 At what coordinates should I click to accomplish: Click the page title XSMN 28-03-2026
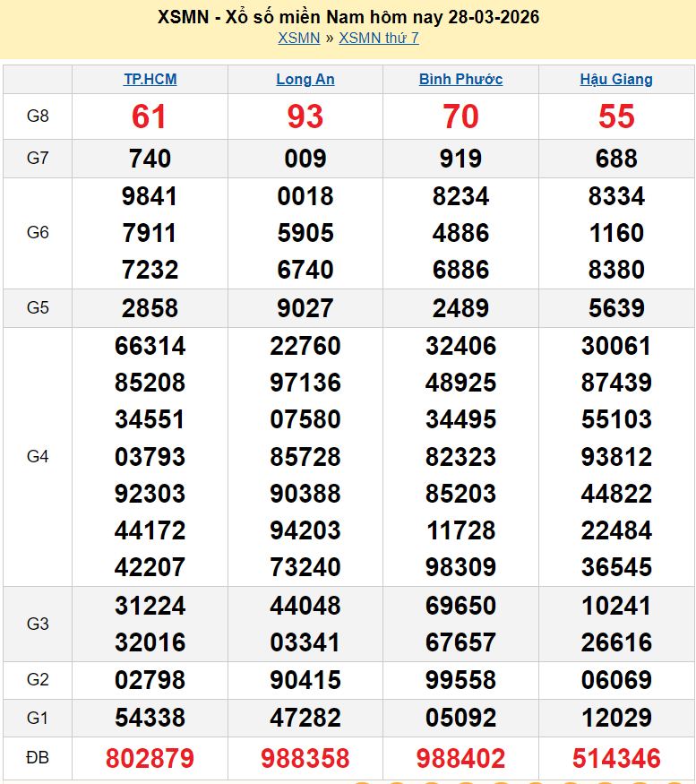pyautogui.click(x=348, y=17)
